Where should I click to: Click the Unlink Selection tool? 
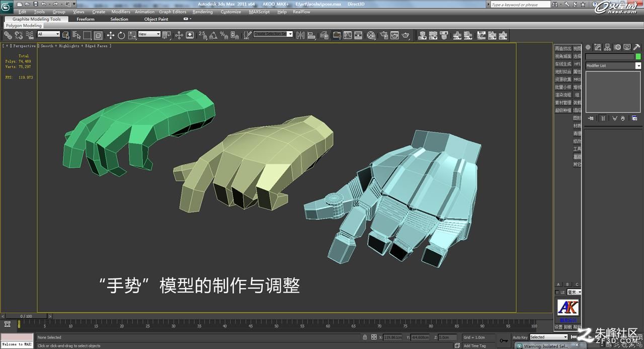pyautogui.click(x=19, y=35)
